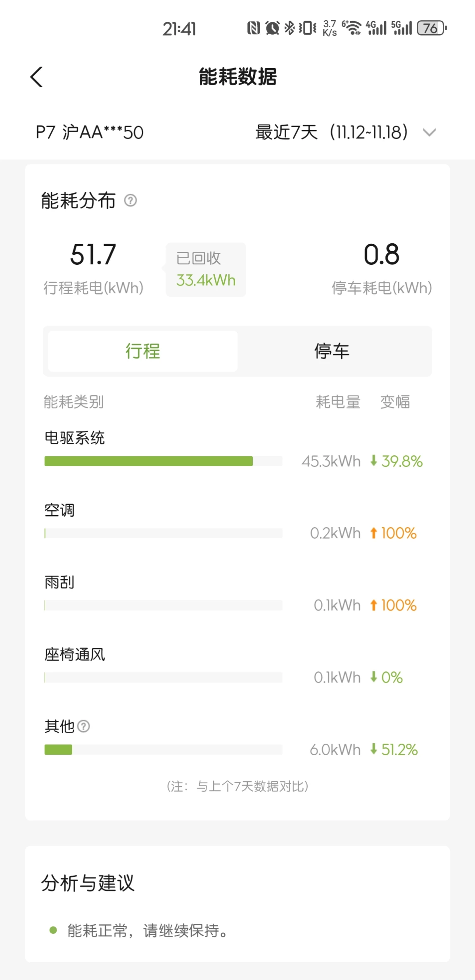
Task: Tap the Wi-Fi icon in status bar
Action: click(352, 28)
